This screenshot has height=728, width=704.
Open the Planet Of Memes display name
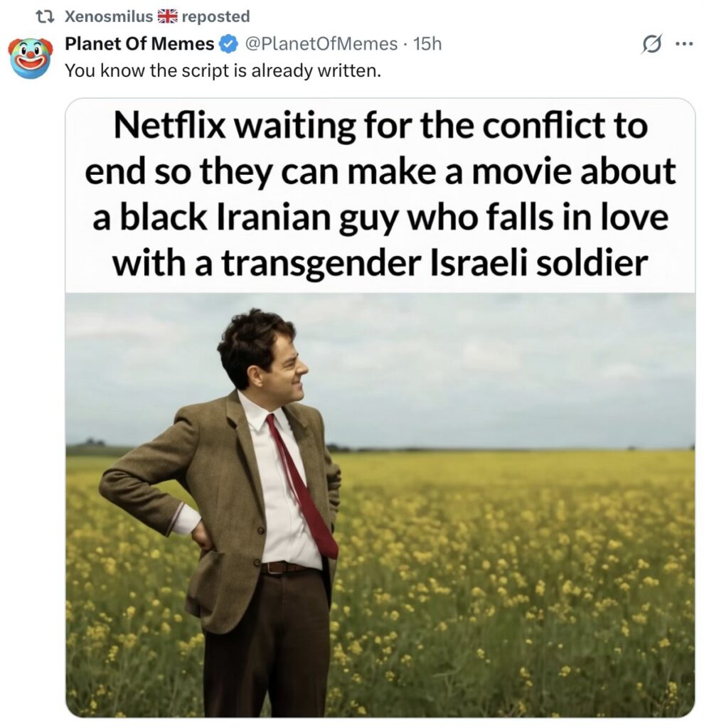139,43
